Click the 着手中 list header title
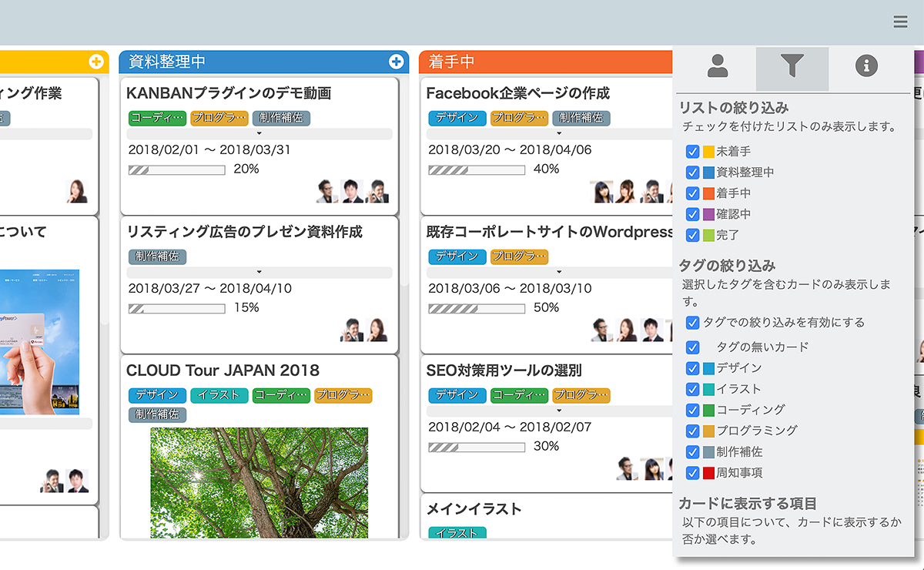This screenshot has height=570, width=924. pyautogui.click(x=451, y=62)
